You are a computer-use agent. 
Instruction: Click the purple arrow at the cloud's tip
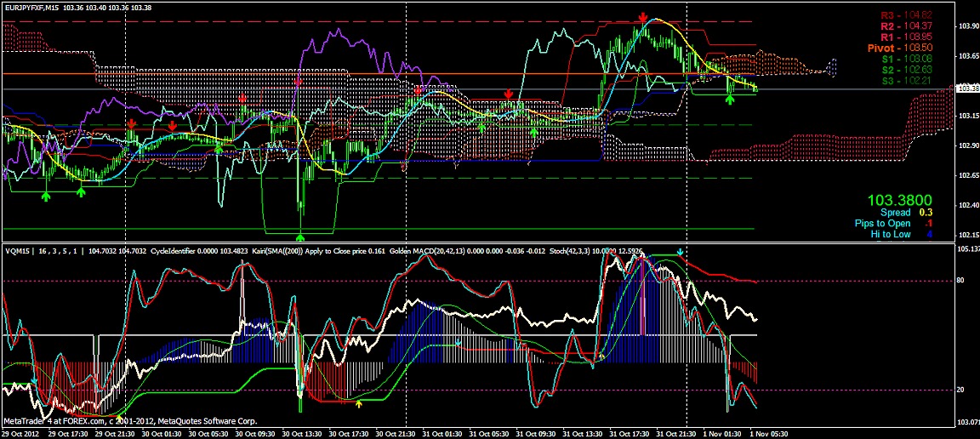pos(832,67)
